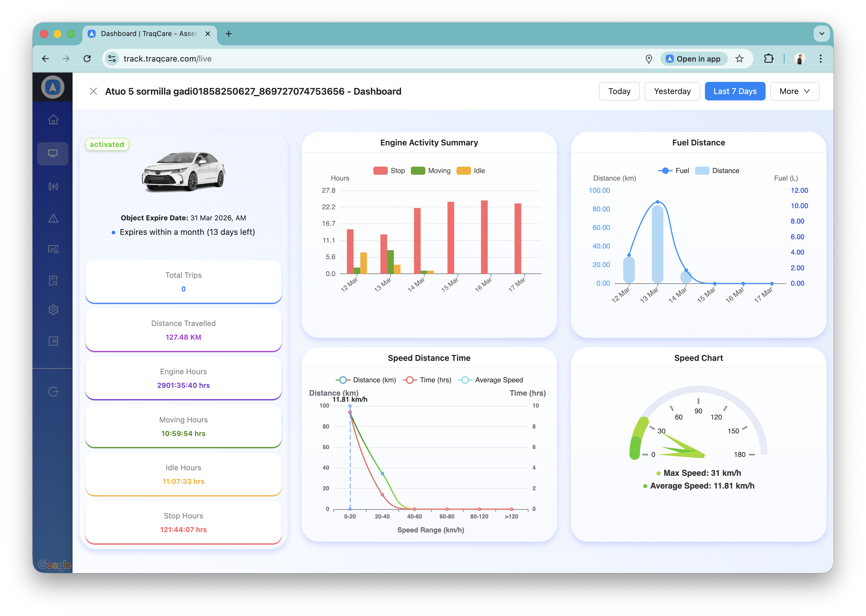Toggle the Fuel legend in Fuel Distance
Viewport: 866px width, 616px height.
point(673,171)
